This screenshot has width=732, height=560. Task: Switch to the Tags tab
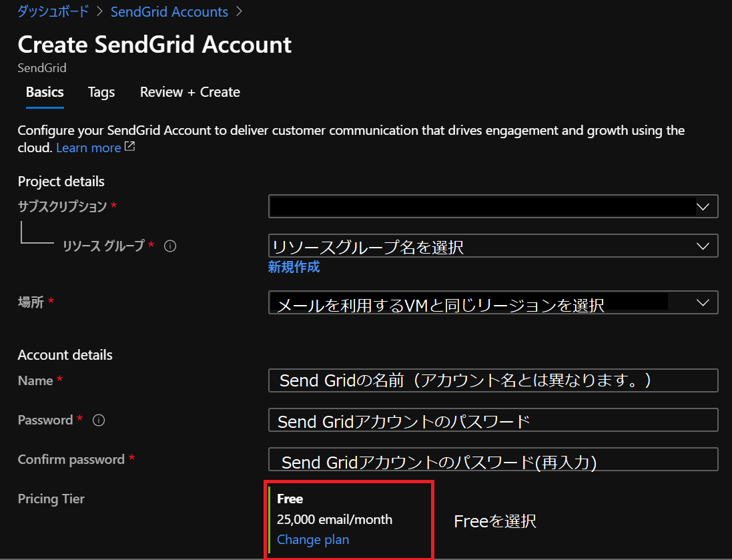[101, 93]
